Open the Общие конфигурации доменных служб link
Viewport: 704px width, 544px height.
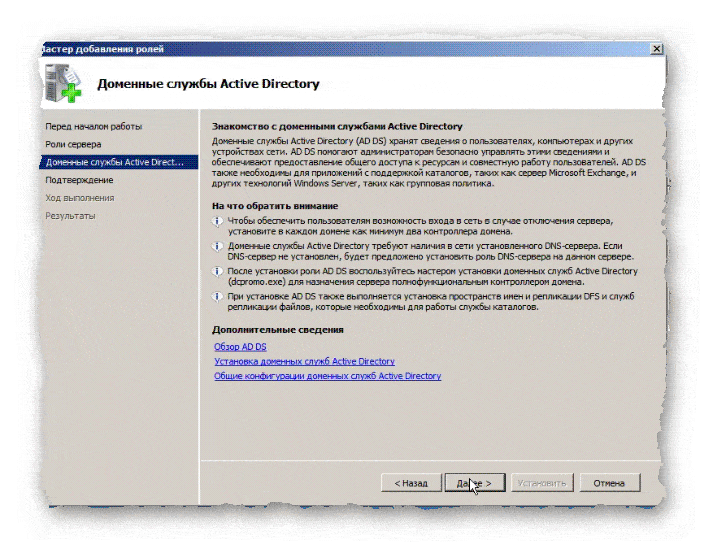[327, 376]
